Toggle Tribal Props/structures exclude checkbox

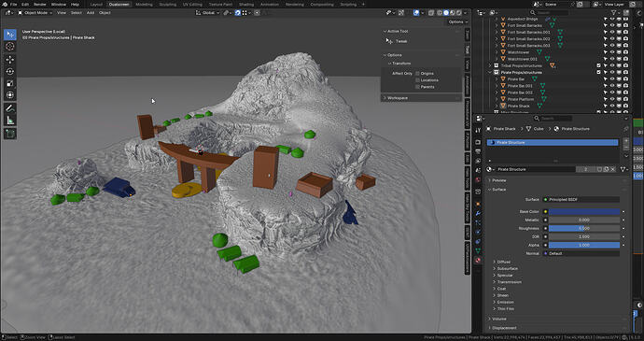click(x=599, y=65)
